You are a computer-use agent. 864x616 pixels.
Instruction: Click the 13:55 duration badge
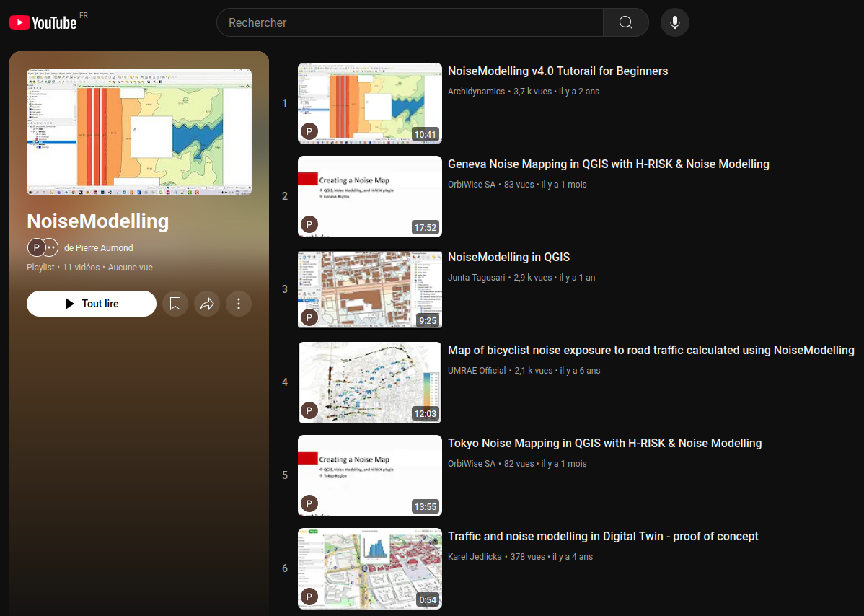(425, 507)
